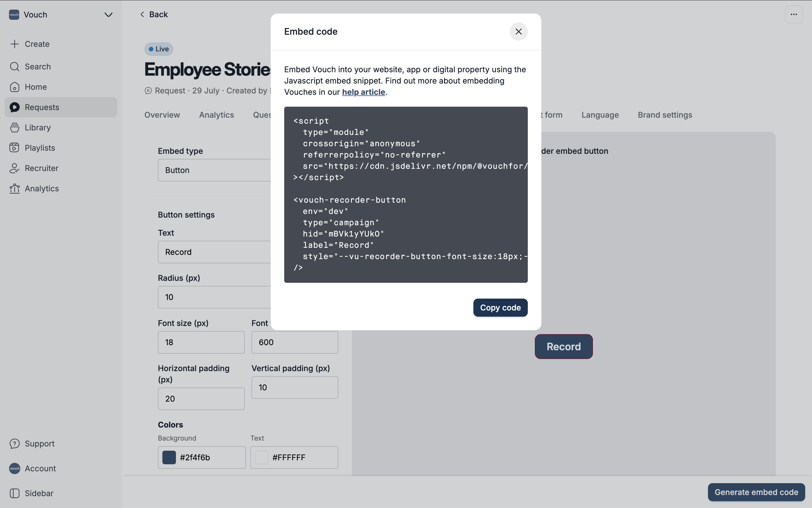Image resolution: width=812 pixels, height=508 pixels.
Task: Click the Library label in sidebar
Action: tap(38, 128)
